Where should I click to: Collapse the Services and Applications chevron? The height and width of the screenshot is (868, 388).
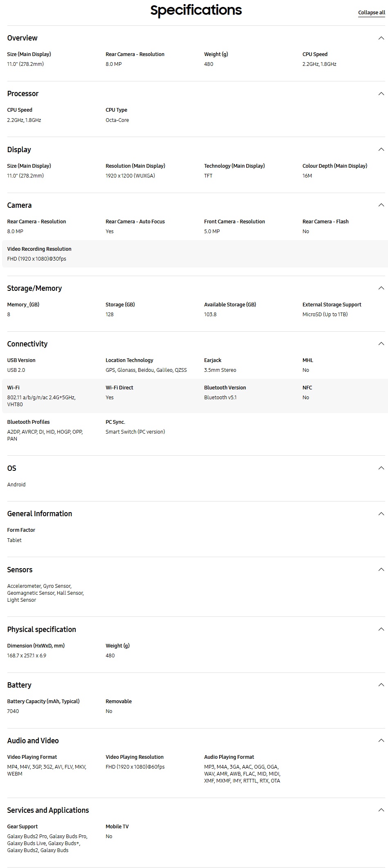tap(381, 810)
